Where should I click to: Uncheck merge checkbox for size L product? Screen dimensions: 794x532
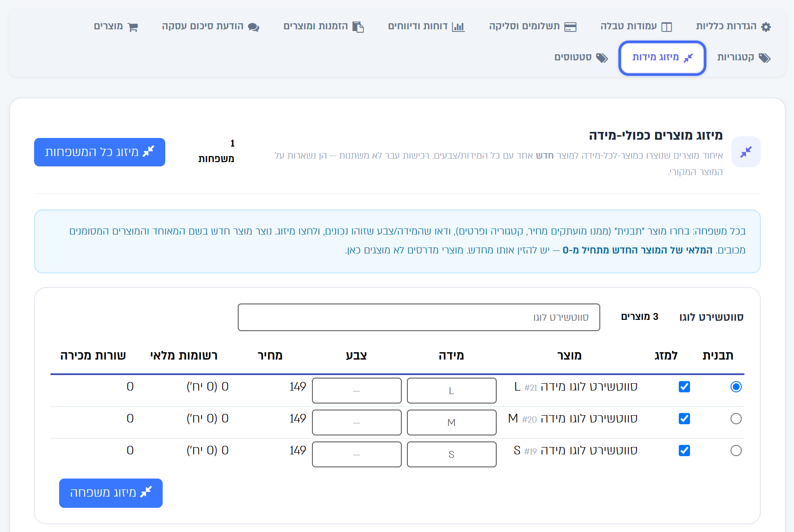pyautogui.click(x=684, y=387)
